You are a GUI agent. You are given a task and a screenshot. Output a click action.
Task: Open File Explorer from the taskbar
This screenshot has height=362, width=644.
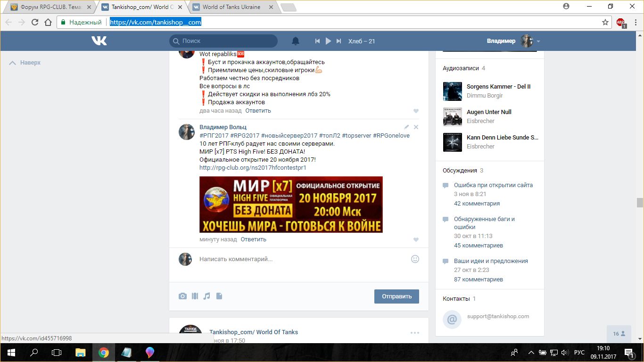81,353
